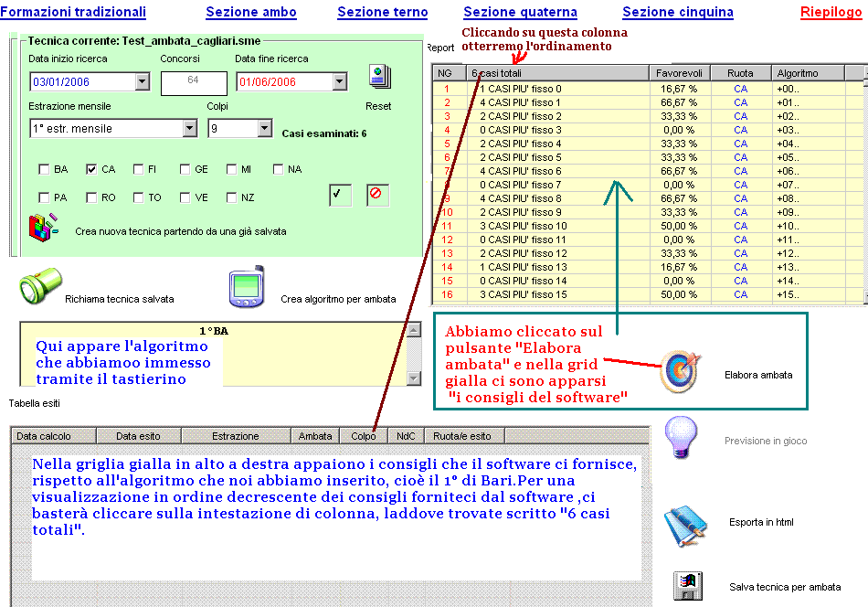Expand the Colpi dropdown
Image resolution: width=868 pixels, height=607 pixels.
coord(265,129)
